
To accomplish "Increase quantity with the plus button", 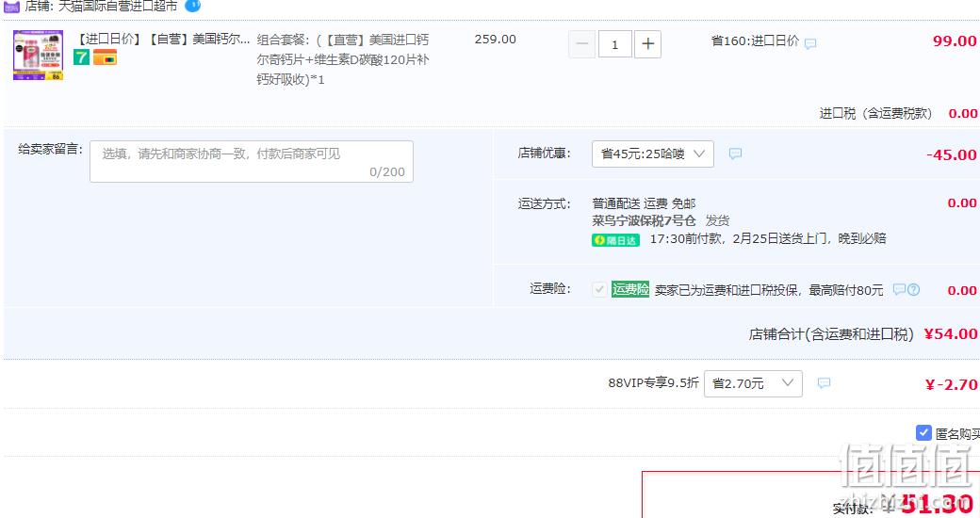I will pos(648,44).
